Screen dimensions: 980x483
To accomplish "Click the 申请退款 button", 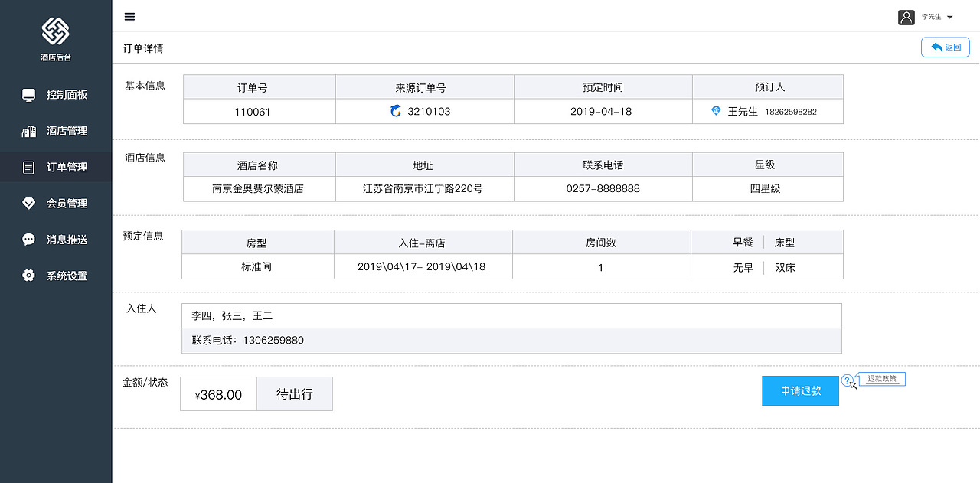I will [x=800, y=391].
